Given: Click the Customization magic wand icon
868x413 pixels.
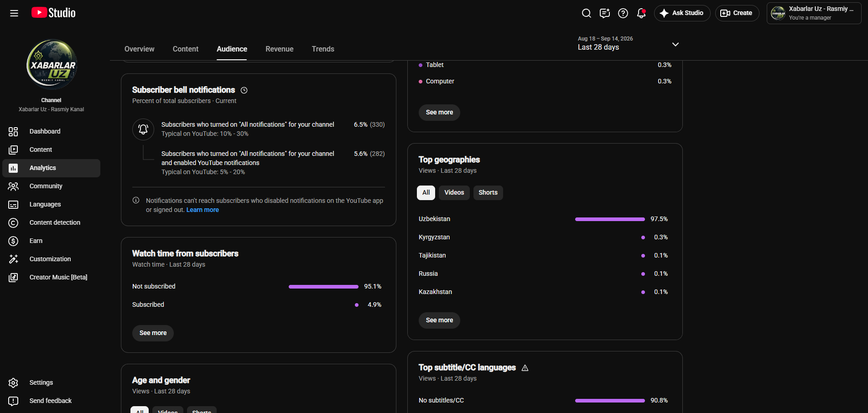Looking at the screenshot, I should (13, 259).
